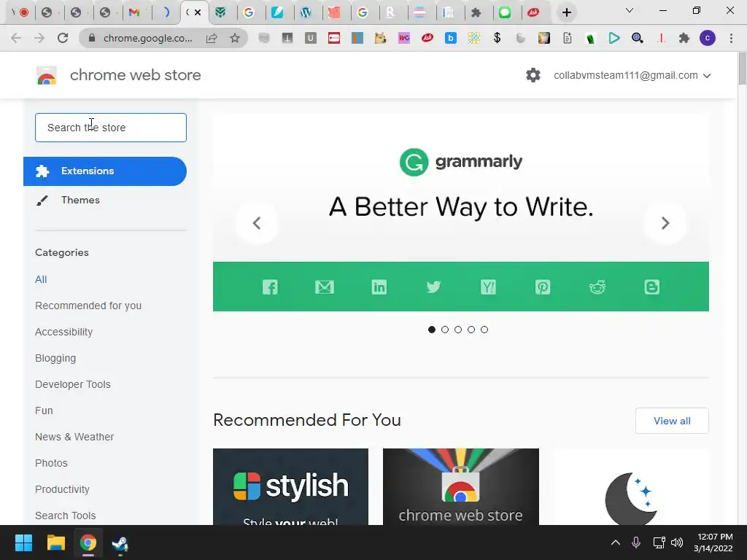The width and height of the screenshot is (747, 560).
Task: Switch to the WordPress tab
Action: [x=306, y=12]
